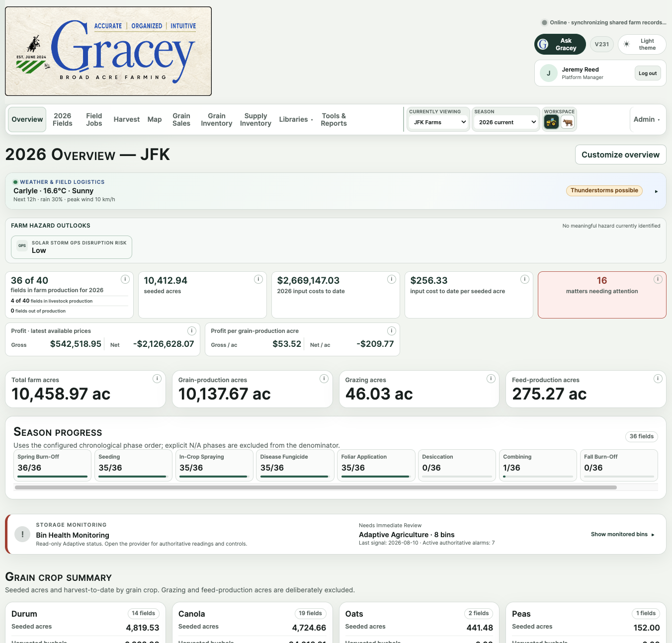672x643 pixels.
Task: Open the Supply Inventory page
Action: click(x=255, y=120)
